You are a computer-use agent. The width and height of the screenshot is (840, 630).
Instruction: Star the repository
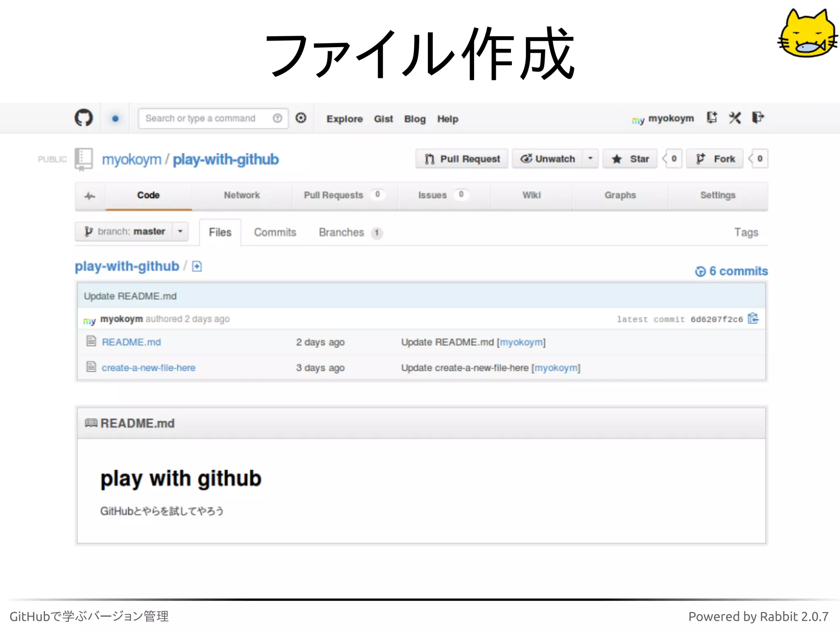click(x=630, y=159)
